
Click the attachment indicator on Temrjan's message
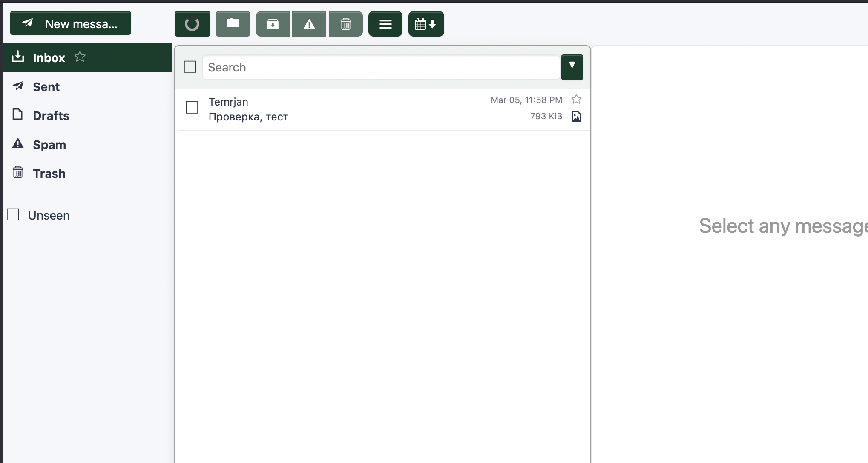tap(576, 116)
